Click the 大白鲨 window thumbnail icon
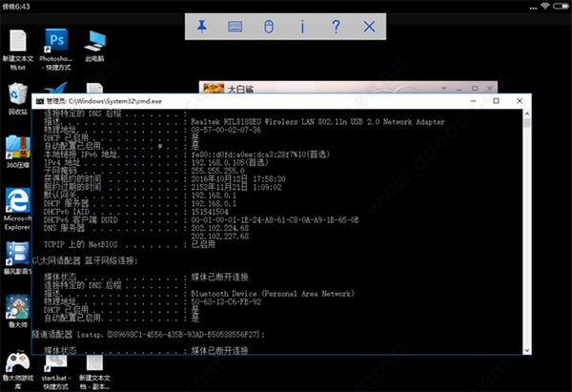Image resolution: width=572 pixels, height=392 pixels. coord(214,88)
